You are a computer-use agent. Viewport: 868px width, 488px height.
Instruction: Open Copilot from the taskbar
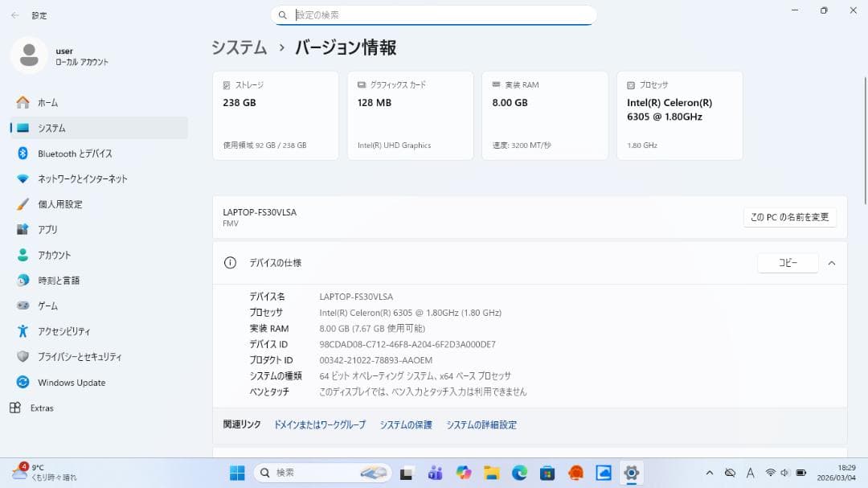click(464, 473)
